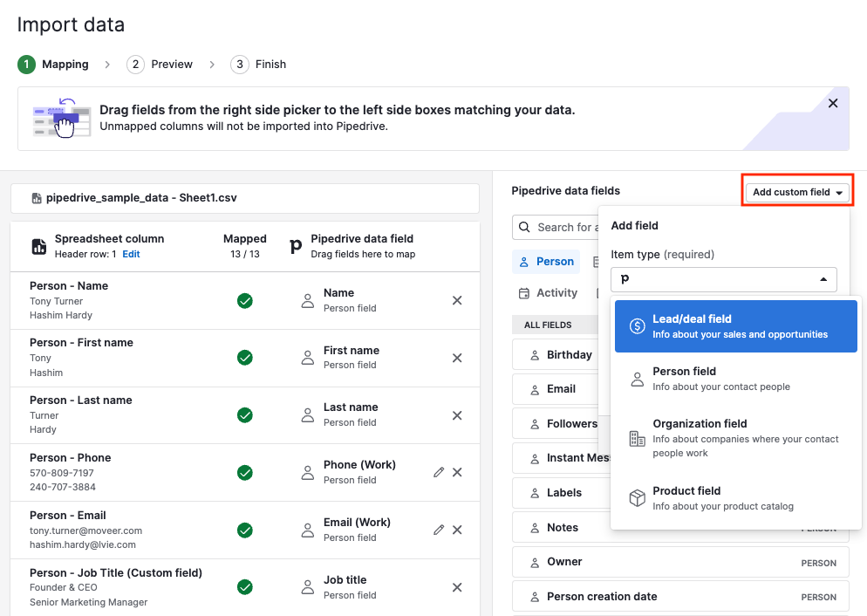Remove the Last name field mapping with the X

coord(457,415)
